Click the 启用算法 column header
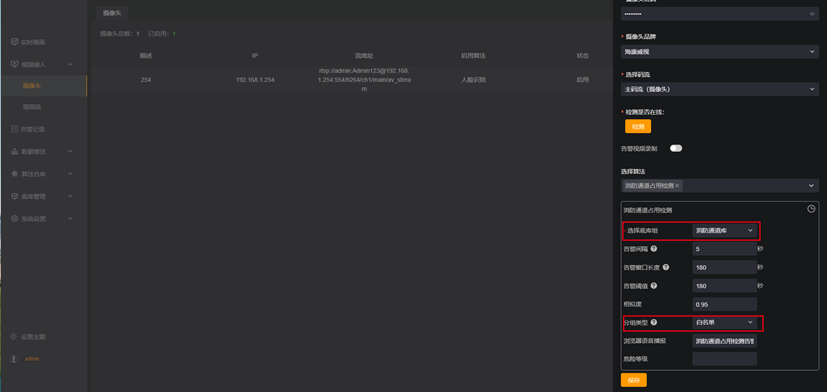The width and height of the screenshot is (827, 392). coord(473,55)
